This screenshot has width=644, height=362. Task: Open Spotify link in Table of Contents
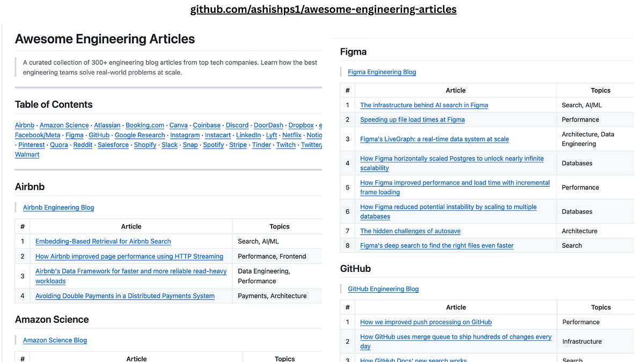point(214,145)
